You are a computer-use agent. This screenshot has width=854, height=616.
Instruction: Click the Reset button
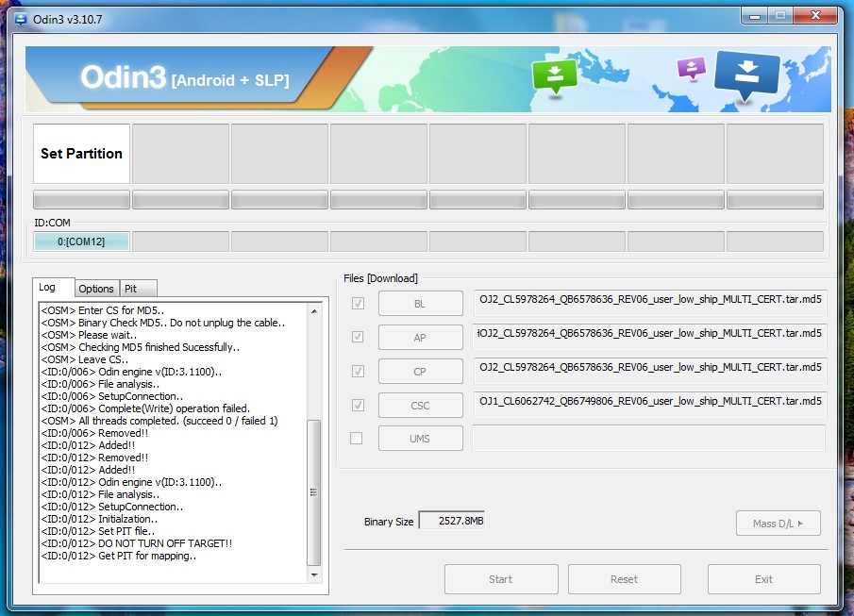[624, 579]
